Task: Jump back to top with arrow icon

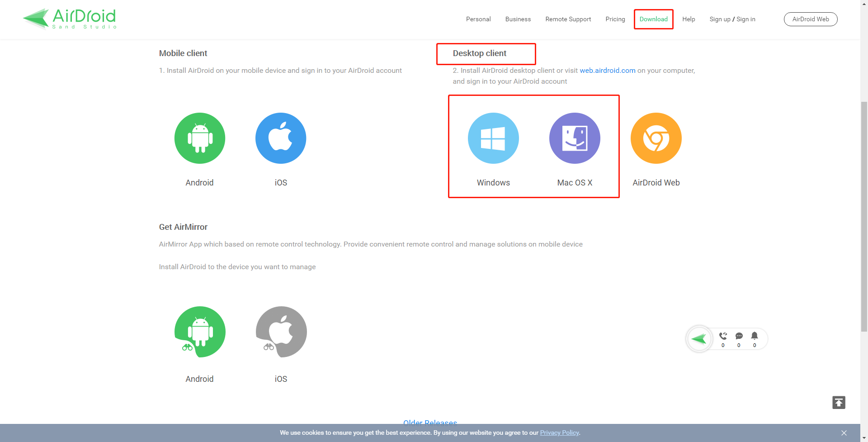Action: point(839,403)
